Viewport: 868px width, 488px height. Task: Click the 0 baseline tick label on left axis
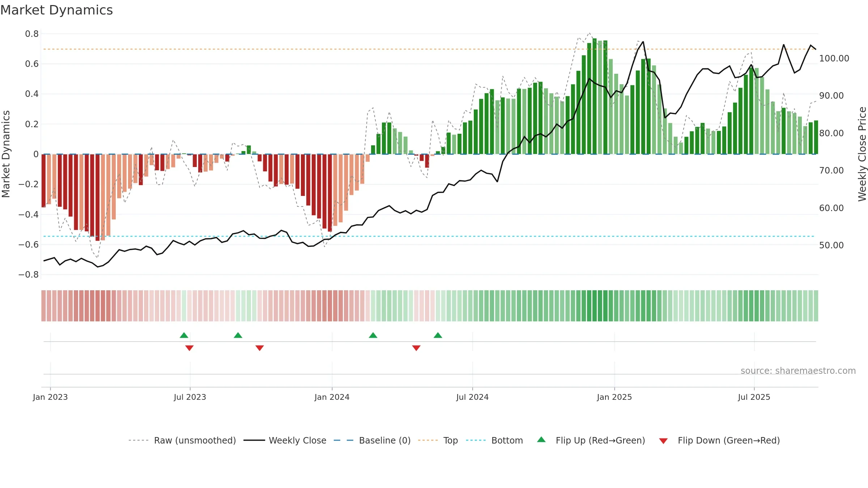36,154
